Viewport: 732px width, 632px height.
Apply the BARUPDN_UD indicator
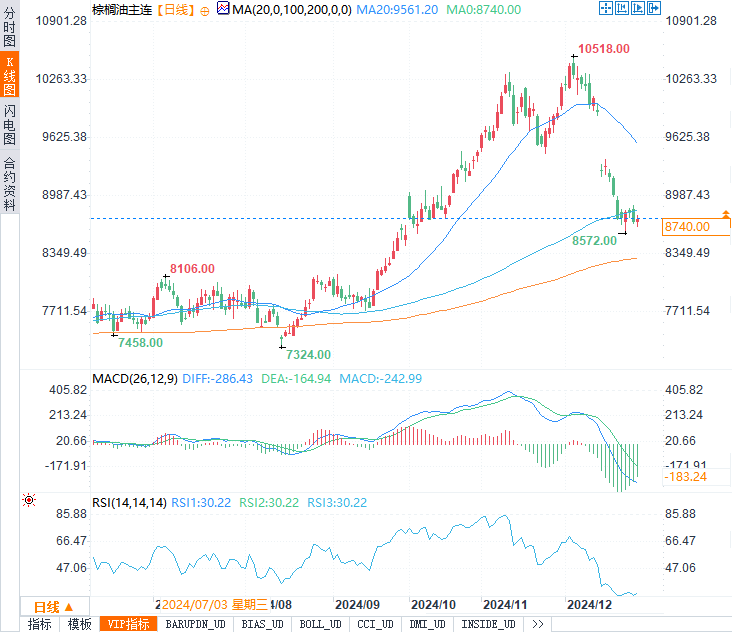196,624
